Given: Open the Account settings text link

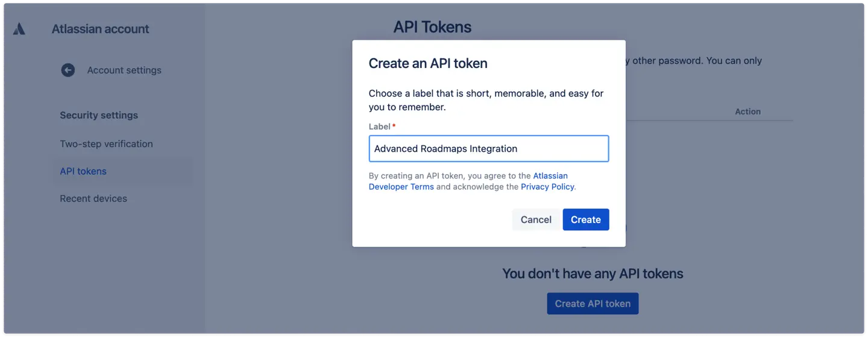Looking at the screenshot, I should pyautogui.click(x=124, y=70).
